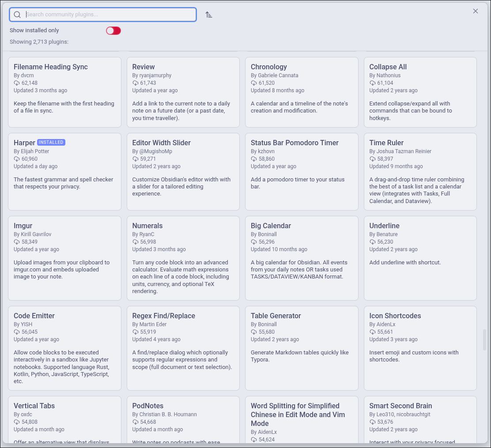Viewport: 491px width, 448px height.
Task: Toggle Show installed only switch
Action: 113,30
